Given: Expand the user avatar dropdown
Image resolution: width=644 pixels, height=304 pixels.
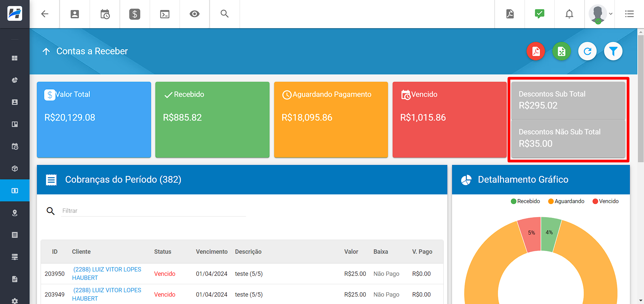Looking at the screenshot, I should tap(601, 14).
